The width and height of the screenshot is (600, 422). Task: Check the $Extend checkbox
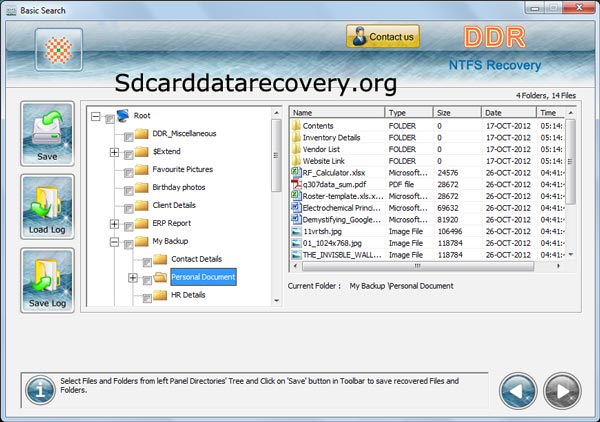[x=129, y=155]
